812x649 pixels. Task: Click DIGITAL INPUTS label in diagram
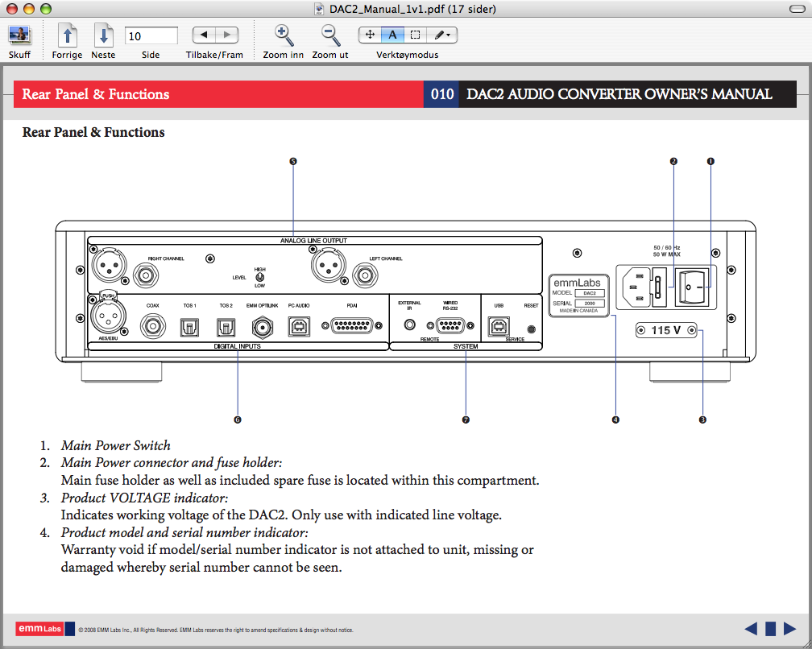click(237, 346)
